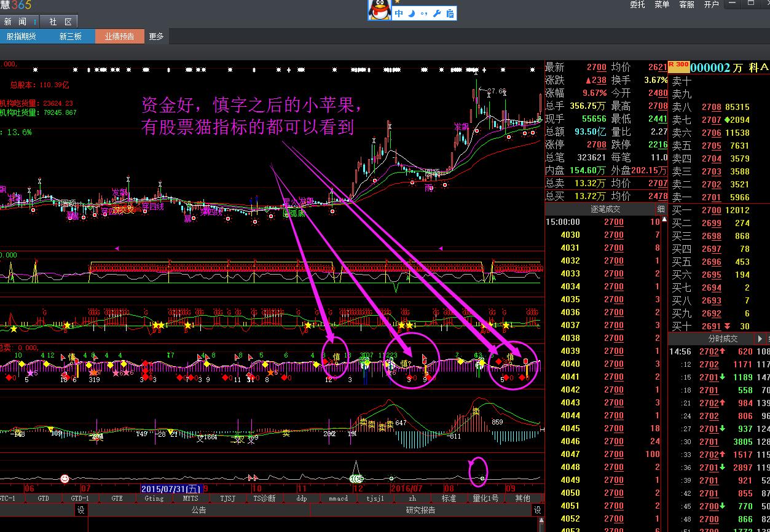Click the 内盘 value 154.60万
The height and width of the screenshot is (532, 770).
coord(588,170)
